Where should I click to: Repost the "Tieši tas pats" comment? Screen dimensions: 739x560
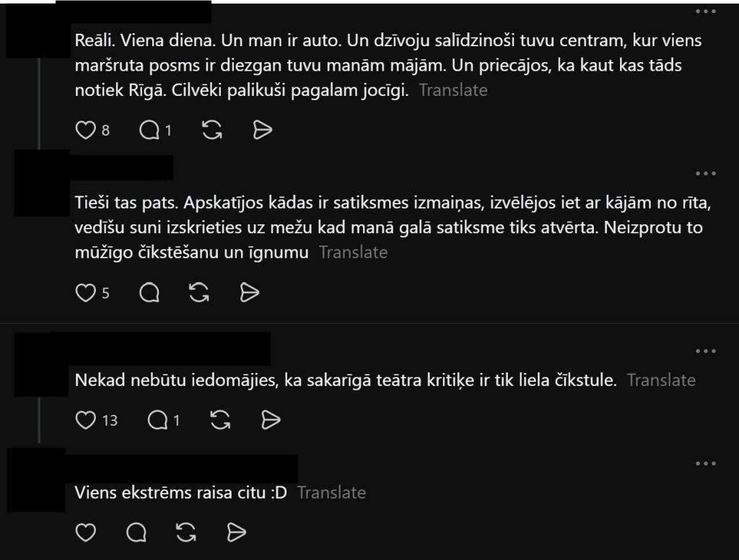(199, 293)
